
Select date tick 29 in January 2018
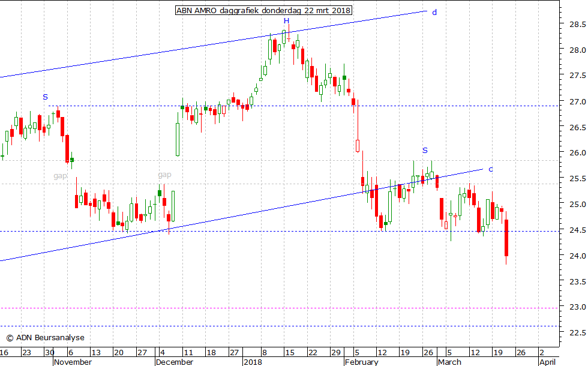(x=336, y=353)
